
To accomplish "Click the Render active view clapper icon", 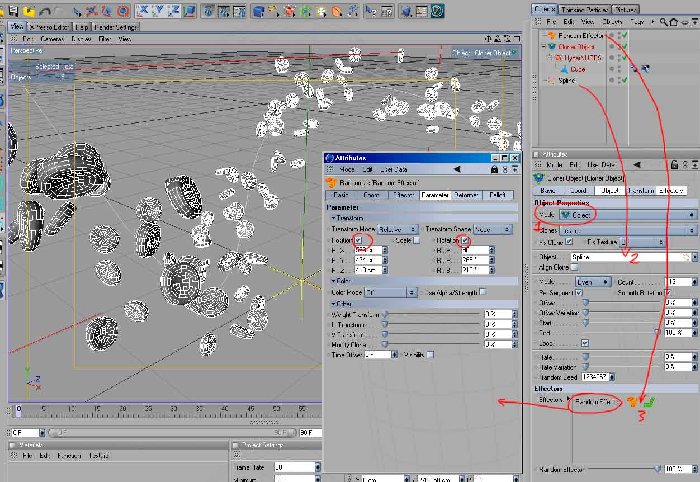I will click(x=208, y=10).
